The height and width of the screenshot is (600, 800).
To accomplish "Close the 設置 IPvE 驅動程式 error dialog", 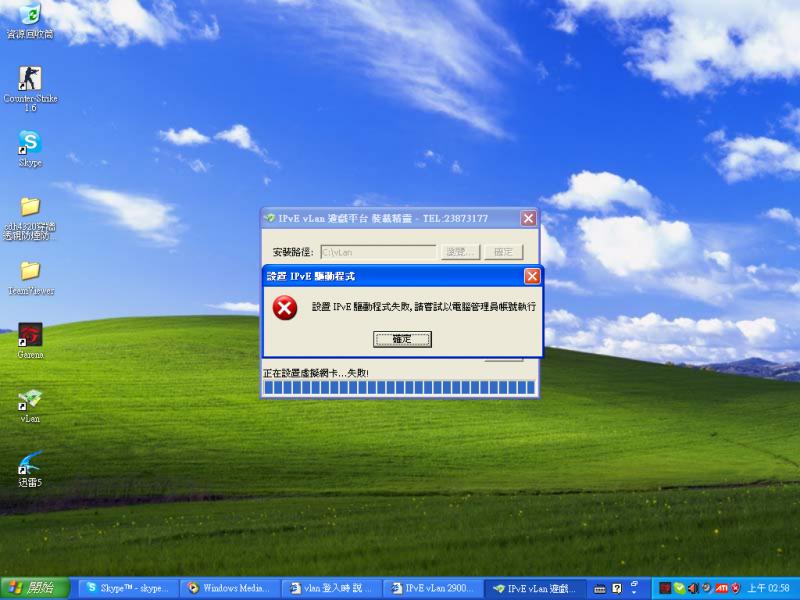I will 532,276.
